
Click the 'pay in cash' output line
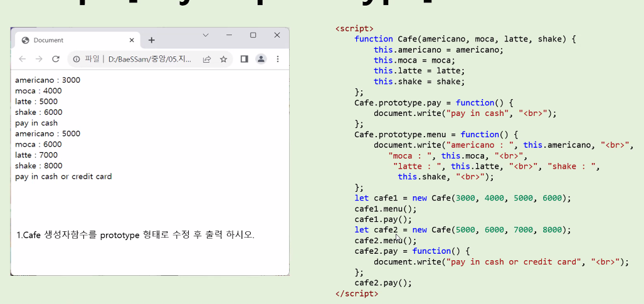coord(36,123)
